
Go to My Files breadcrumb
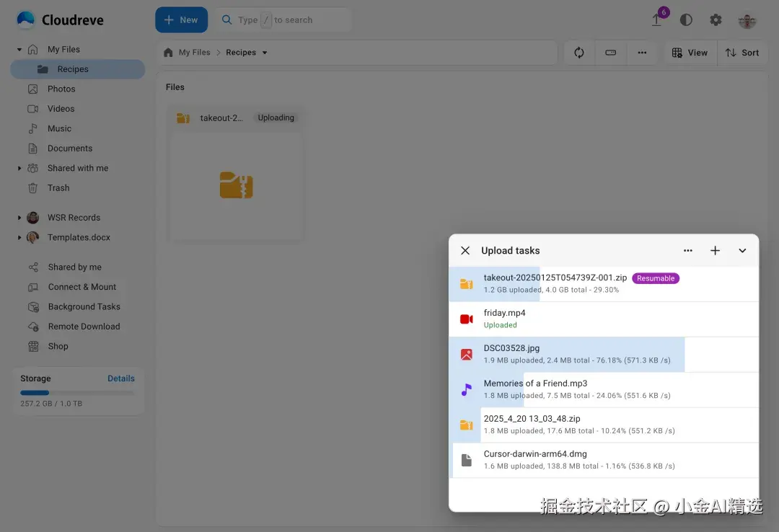point(194,53)
